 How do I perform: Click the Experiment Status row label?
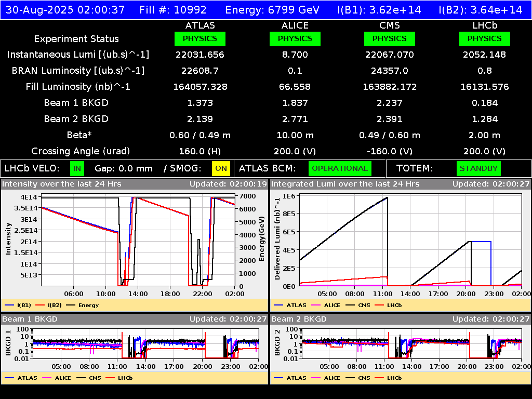pos(76,39)
